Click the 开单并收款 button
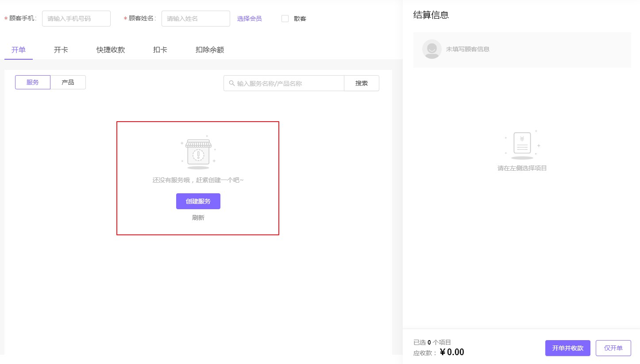The image size is (640, 364). [x=568, y=348]
